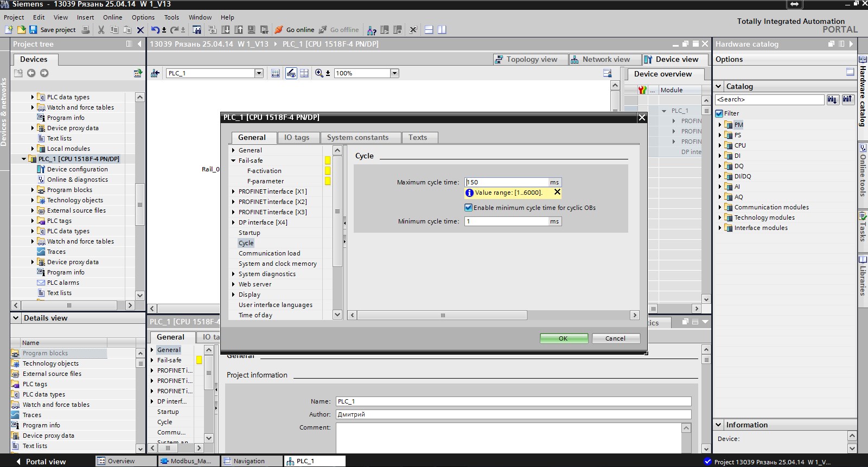The width and height of the screenshot is (868, 467).
Task: Click the Zoom magnifier icon in device view toolbar
Action: 319,73
